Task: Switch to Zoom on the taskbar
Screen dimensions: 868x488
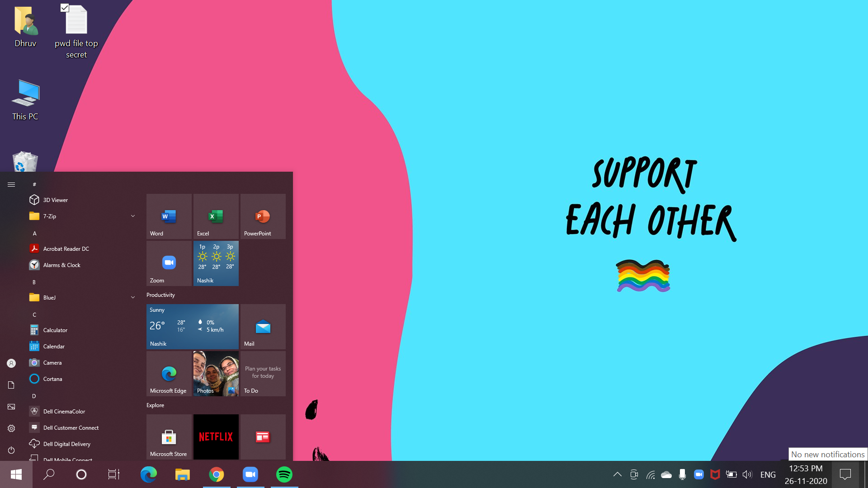Action: (x=250, y=474)
